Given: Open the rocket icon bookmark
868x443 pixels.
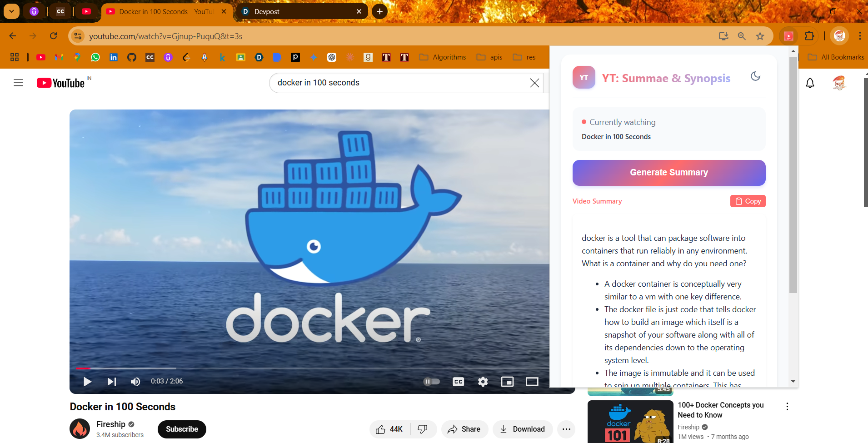Looking at the screenshot, I should click(x=205, y=57).
